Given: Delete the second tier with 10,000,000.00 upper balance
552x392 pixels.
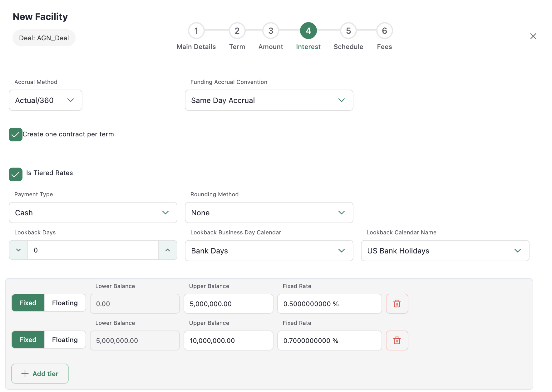Looking at the screenshot, I should pyautogui.click(x=397, y=341).
